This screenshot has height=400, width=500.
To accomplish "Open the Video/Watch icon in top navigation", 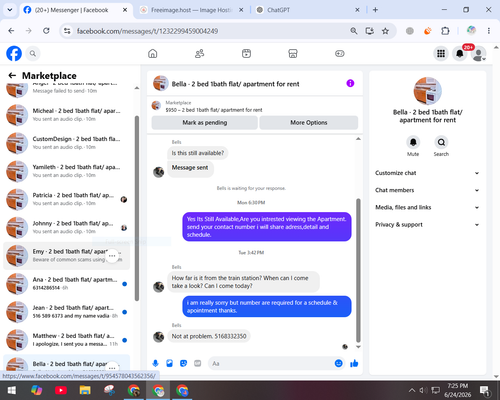I will [x=246, y=53].
